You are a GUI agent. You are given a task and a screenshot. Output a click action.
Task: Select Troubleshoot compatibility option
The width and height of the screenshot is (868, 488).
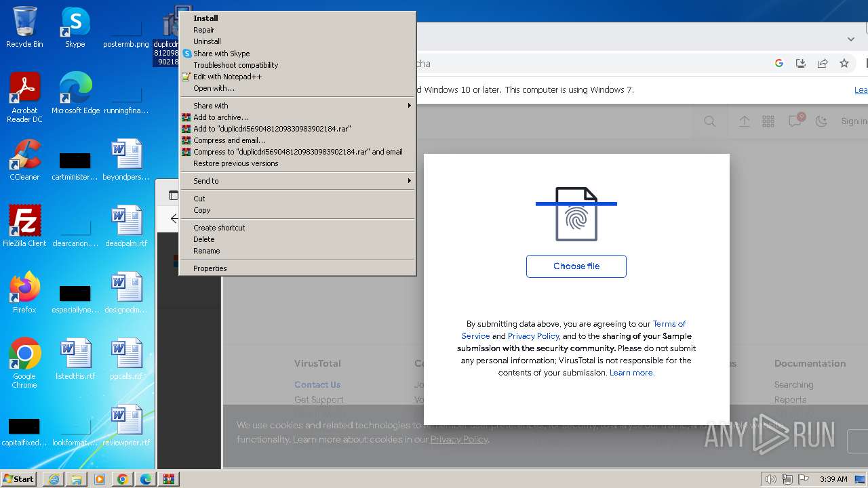[297, 65]
